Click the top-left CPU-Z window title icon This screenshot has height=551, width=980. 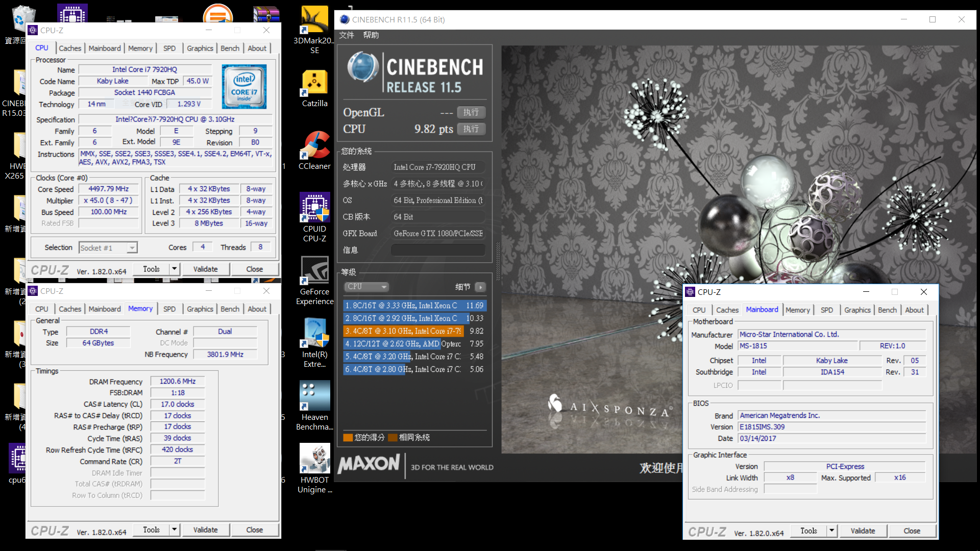33,30
